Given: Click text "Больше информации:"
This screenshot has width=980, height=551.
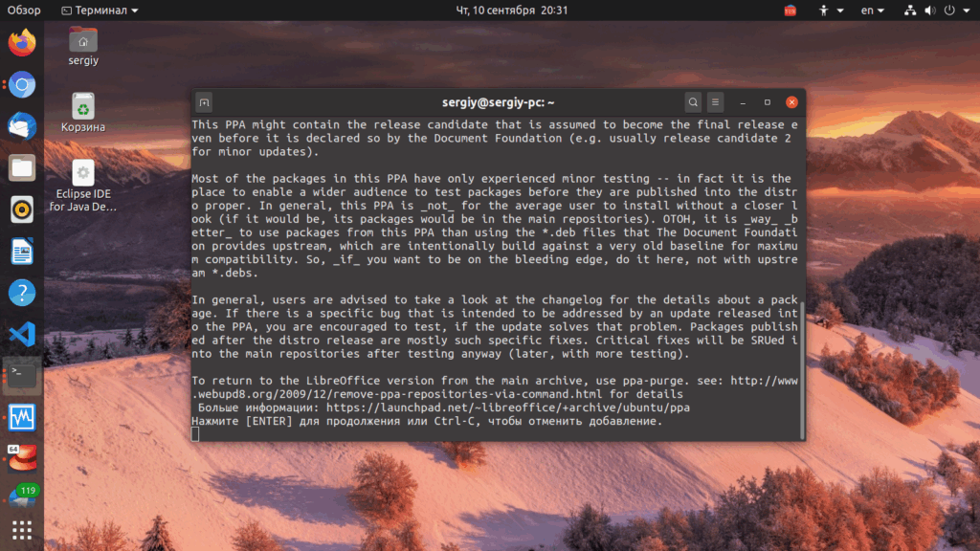Looking at the screenshot, I should [x=258, y=408].
